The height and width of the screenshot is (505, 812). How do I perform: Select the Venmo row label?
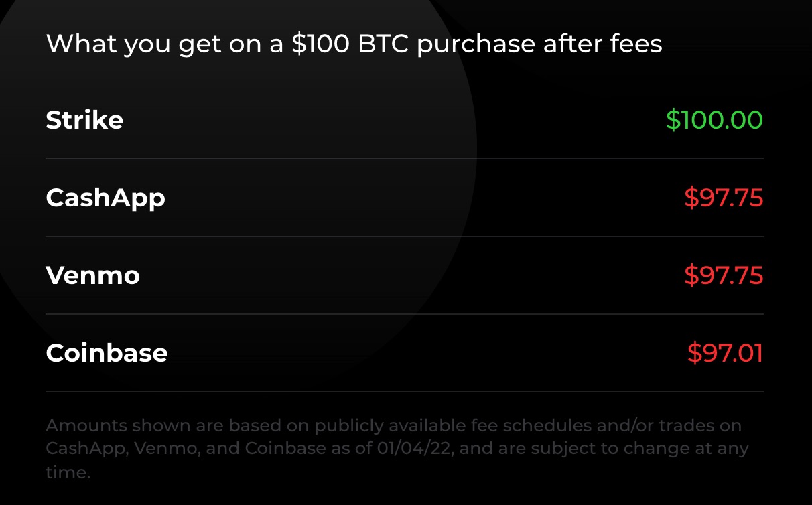pos(92,276)
